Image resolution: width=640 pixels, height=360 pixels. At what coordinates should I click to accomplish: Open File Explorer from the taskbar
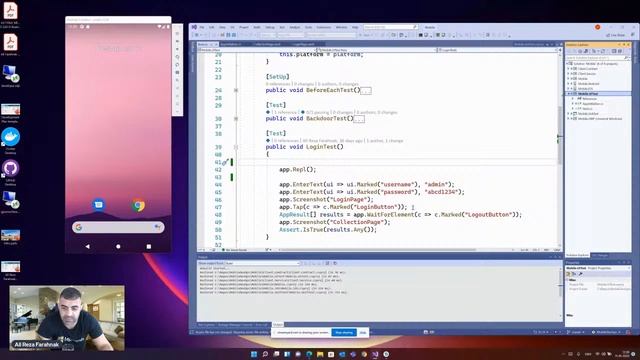point(320,354)
